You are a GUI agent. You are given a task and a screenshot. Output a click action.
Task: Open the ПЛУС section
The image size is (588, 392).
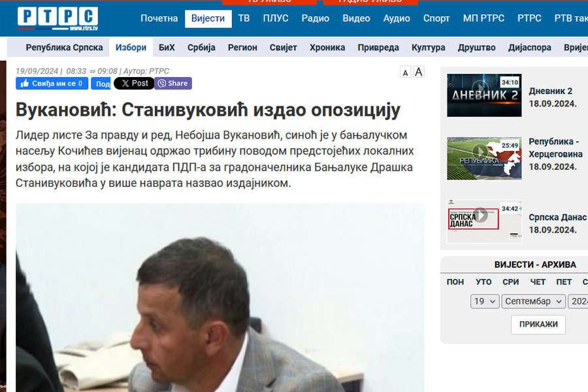tap(276, 18)
